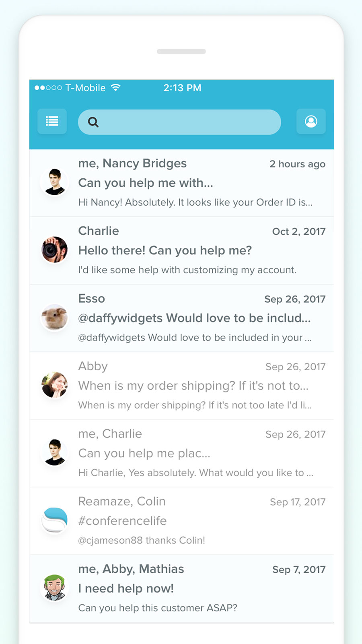The image size is (362, 644).
Task: Tap Abby's profile picture
Action: point(54,385)
